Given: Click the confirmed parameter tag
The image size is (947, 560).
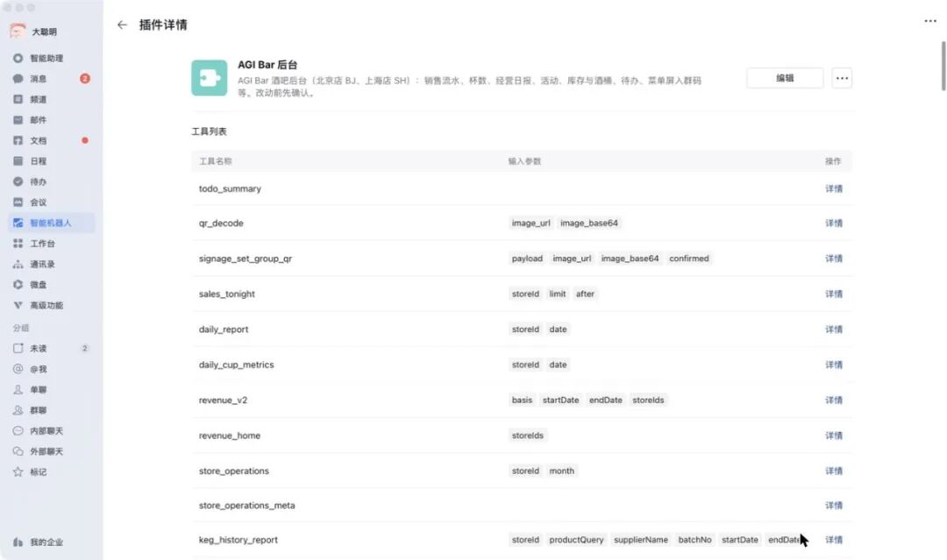Looking at the screenshot, I should (x=689, y=259).
